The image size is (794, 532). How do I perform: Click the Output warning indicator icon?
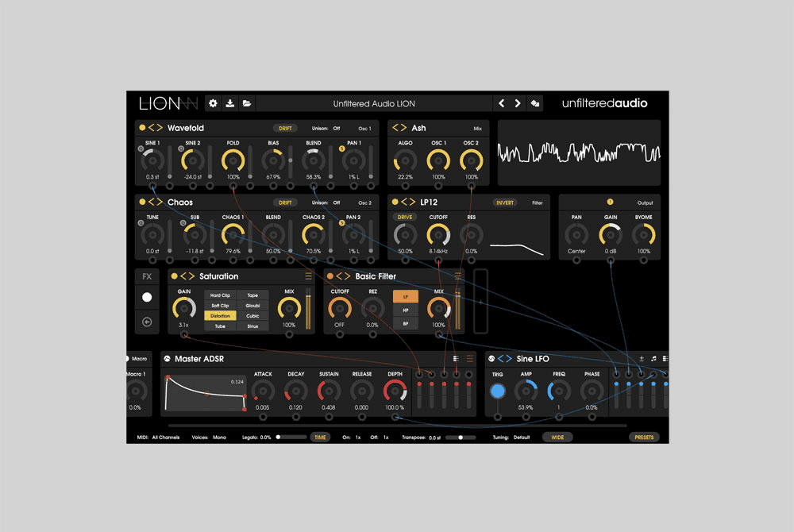[610, 202]
